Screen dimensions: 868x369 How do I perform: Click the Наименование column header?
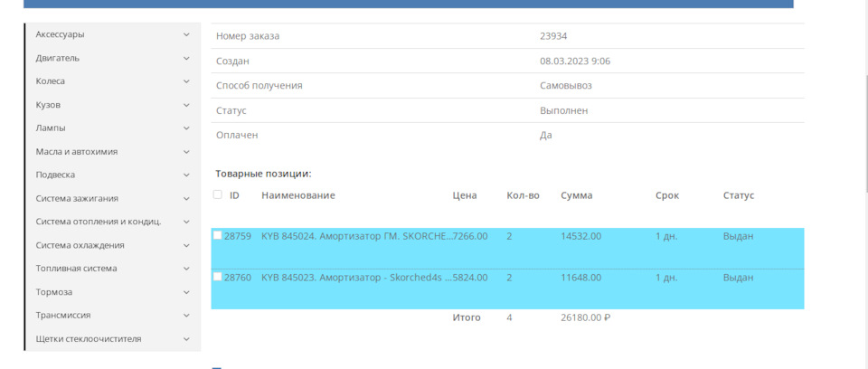point(298,195)
